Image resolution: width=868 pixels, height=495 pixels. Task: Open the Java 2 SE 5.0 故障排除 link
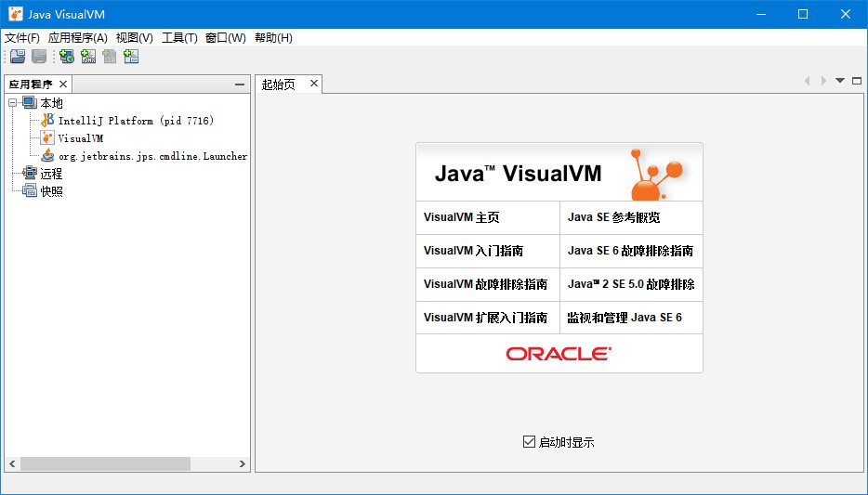(x=631, y=284)
